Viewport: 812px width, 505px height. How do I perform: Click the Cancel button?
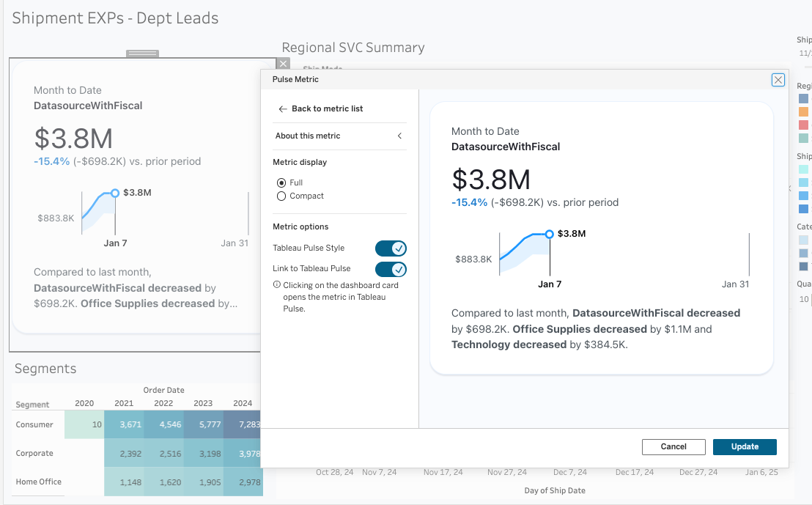[x=673, y=446]
